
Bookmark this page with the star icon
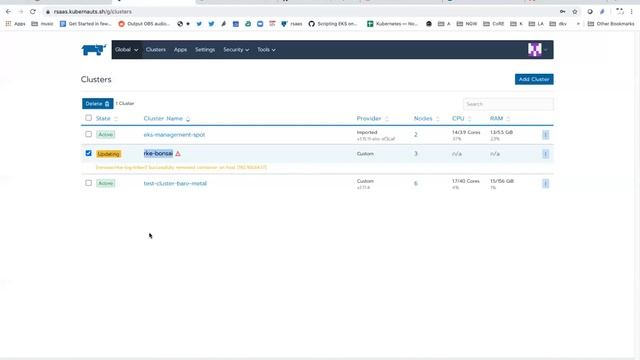(575, 11)
